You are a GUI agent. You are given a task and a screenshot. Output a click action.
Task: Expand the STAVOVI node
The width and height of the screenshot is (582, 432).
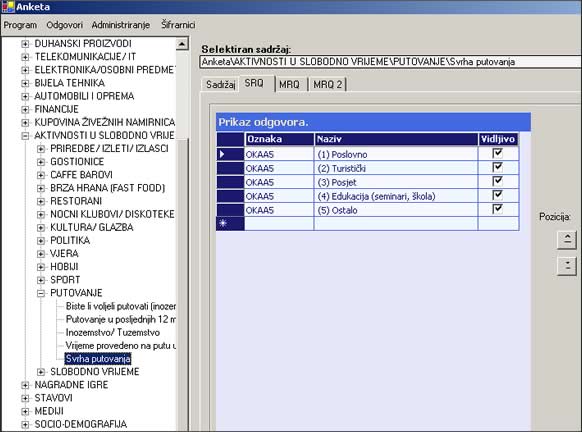coord(25,398)
